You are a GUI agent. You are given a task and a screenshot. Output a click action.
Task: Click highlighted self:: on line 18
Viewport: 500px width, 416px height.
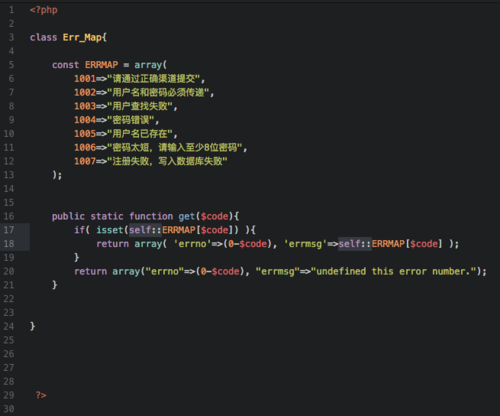[355, 244]
